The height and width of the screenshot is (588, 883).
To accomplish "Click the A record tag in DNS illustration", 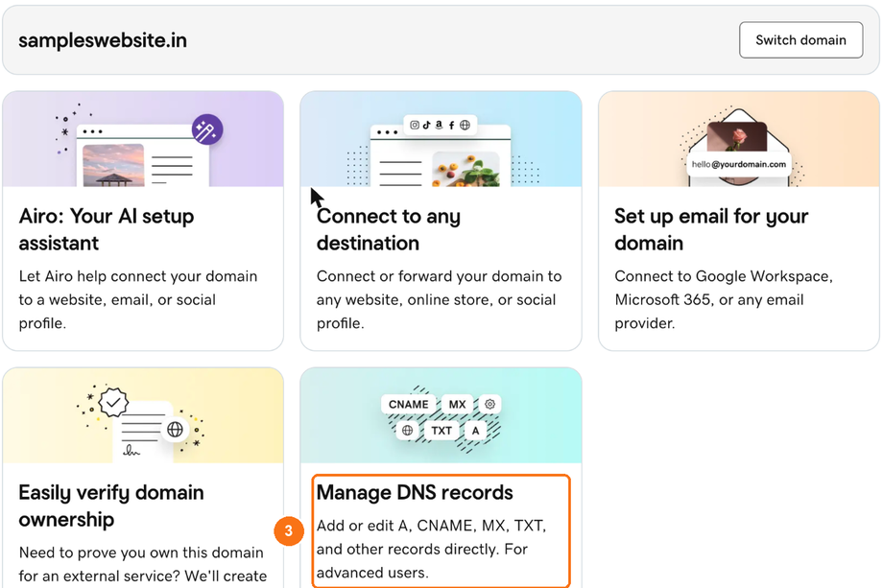I will 475,431.
